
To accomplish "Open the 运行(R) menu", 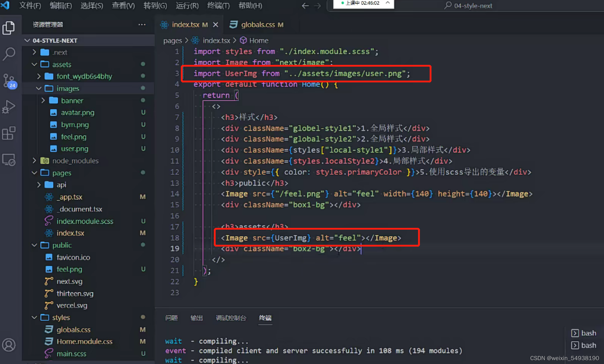I will (187, 6).
